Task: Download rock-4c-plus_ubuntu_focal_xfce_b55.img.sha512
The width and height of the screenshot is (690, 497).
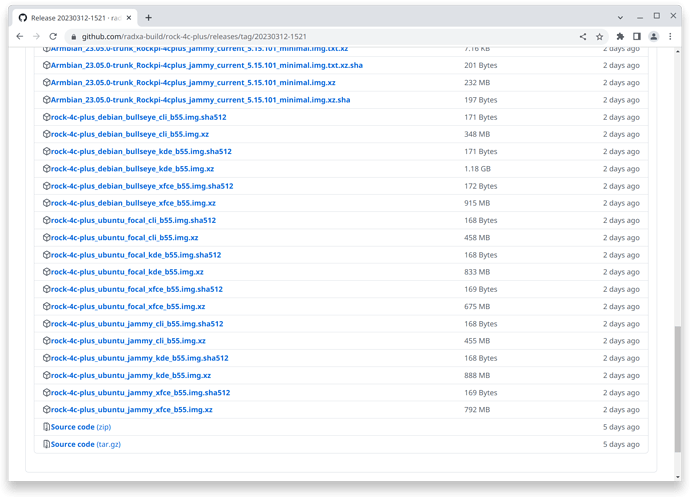Action: [x=137, y=289]
